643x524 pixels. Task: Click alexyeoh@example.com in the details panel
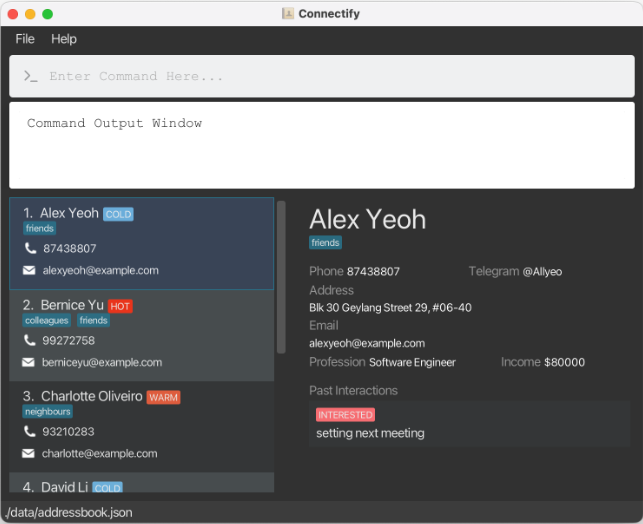[367, 343]
